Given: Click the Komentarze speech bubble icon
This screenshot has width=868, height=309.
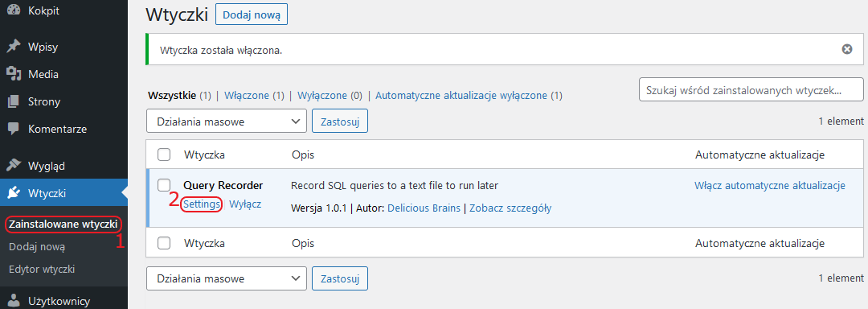Looking at the screenshot, I should (x=14, y=129).
